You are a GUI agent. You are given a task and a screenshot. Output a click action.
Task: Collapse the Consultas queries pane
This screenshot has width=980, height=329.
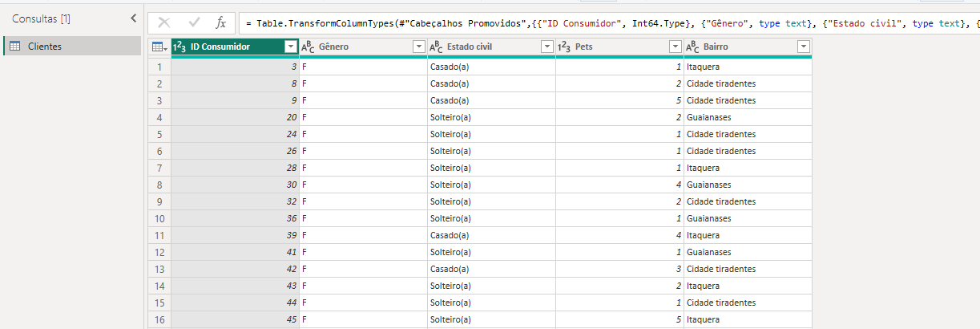coord(133,18)
